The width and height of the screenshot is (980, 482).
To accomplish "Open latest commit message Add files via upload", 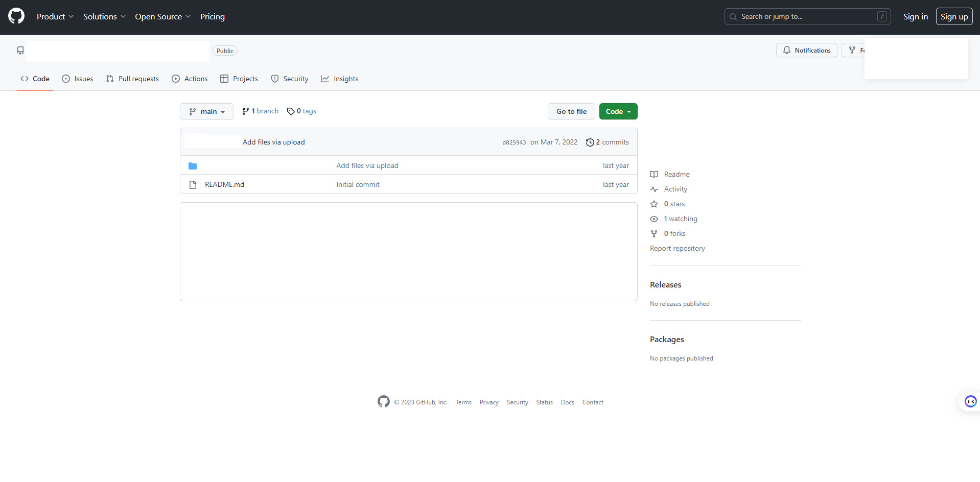I will click(x=273, y=142).
